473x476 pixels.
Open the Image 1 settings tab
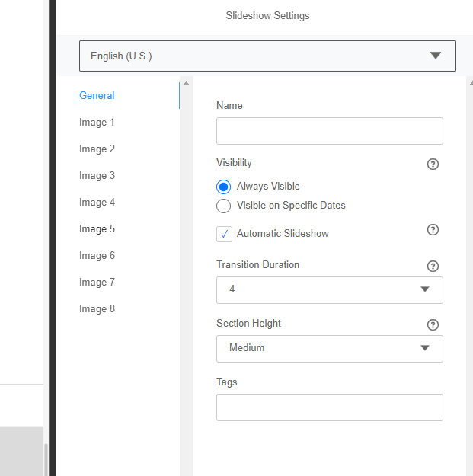coord(97,123)
